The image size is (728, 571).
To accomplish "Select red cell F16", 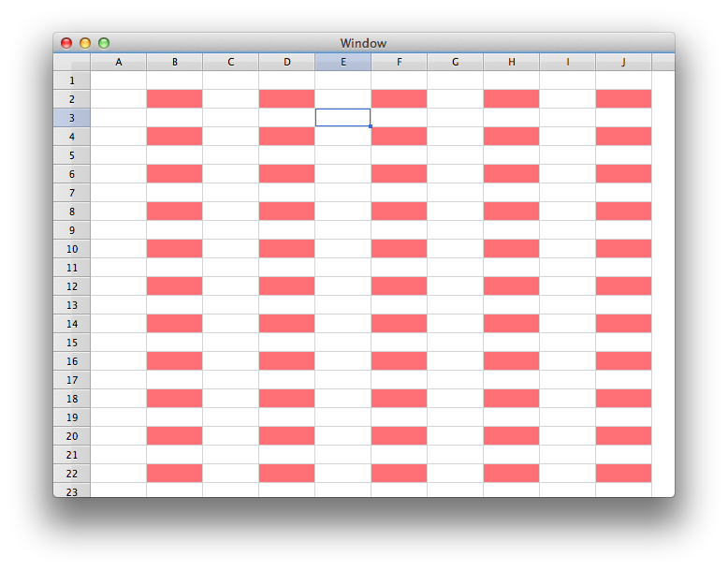I will (x=400, y=361).
